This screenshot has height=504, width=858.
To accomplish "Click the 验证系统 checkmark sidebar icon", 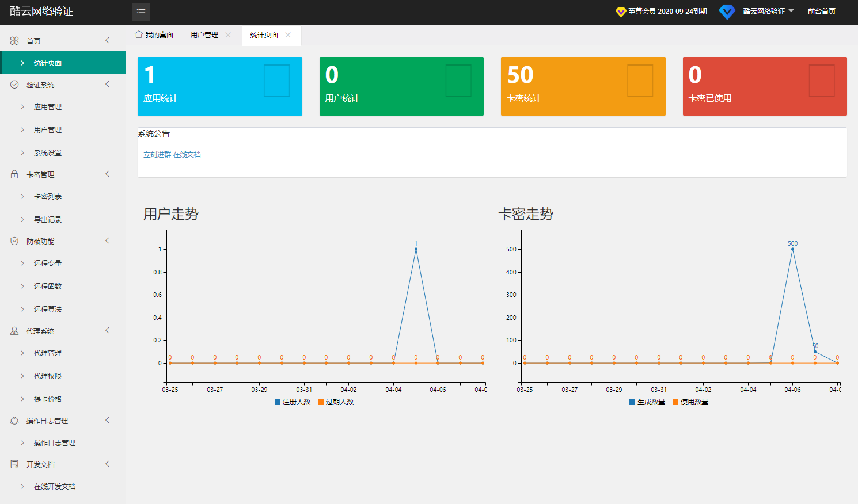I will click(14, 85).
